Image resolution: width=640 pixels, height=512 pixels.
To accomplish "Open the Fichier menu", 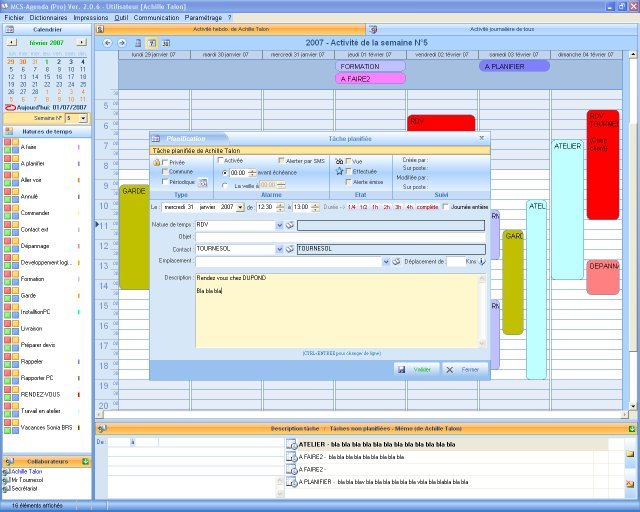I will coord(14,18).
